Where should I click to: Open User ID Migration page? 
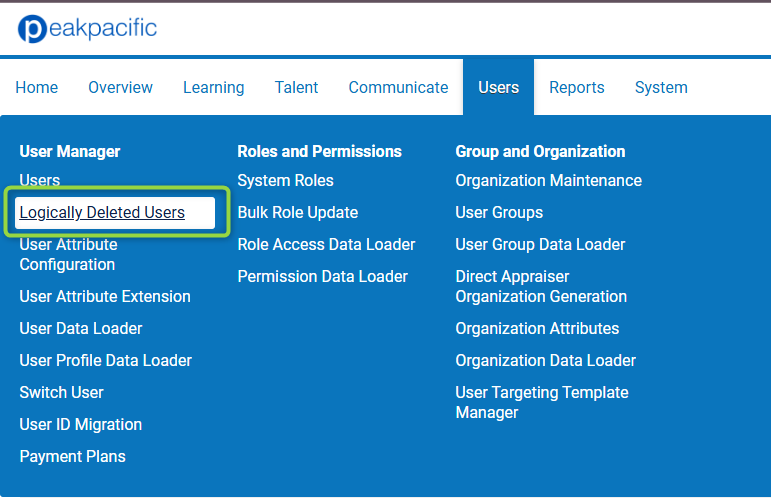[81, 424]
